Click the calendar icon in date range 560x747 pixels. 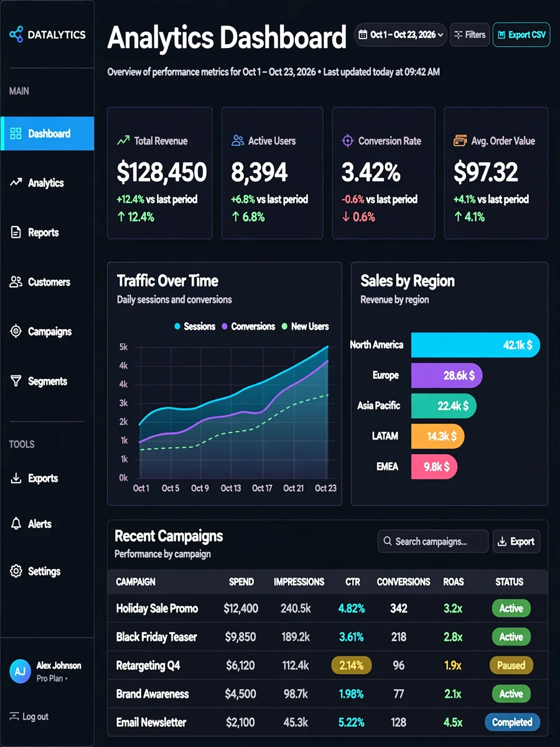363,35
